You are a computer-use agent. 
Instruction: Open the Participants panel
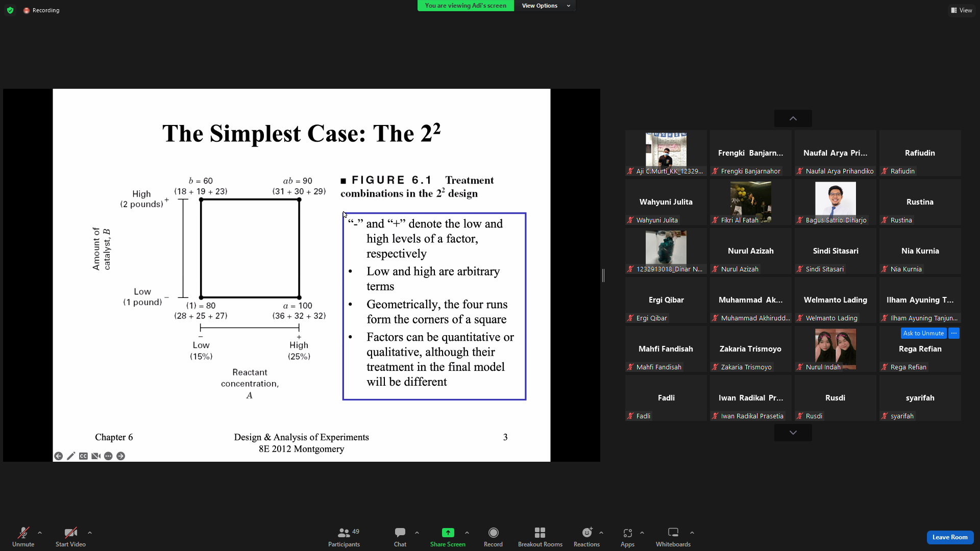click(344, 537)
